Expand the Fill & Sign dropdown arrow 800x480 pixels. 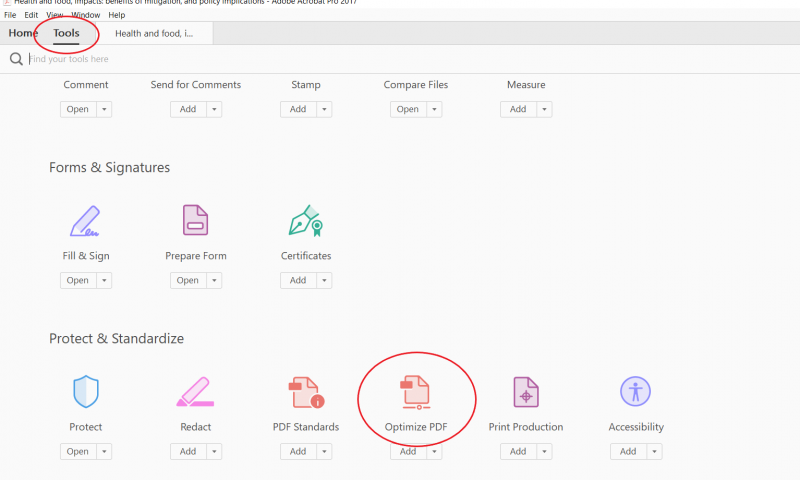point(104,281)
